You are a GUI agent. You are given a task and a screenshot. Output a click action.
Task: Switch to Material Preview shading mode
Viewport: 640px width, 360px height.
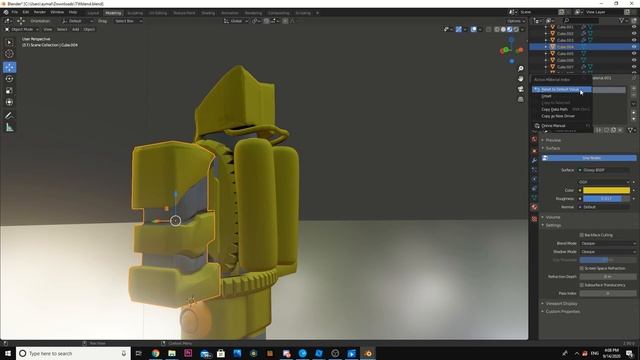(510, 29)
